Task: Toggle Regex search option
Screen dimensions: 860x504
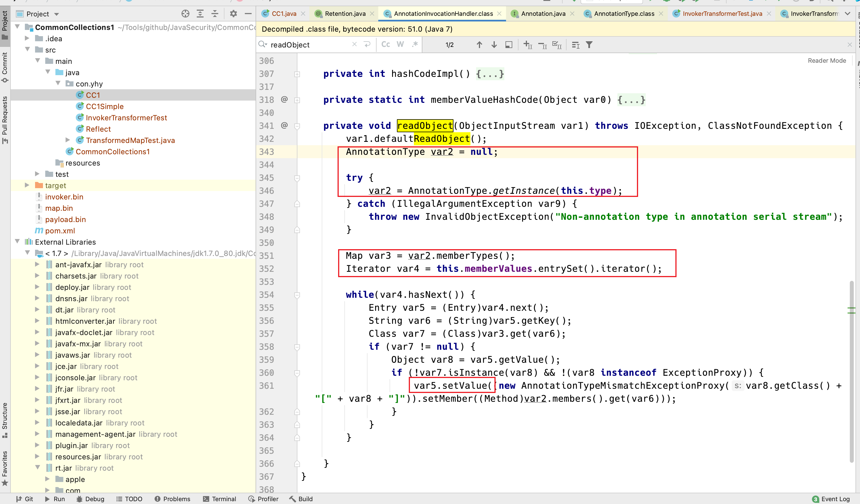Action: (415, 45)
